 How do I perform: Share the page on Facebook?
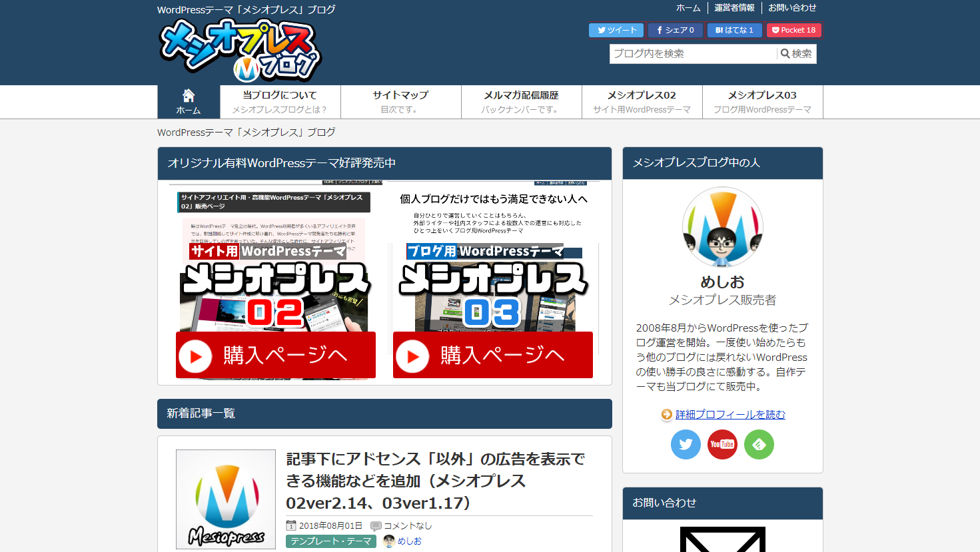(x=675, y=30)
